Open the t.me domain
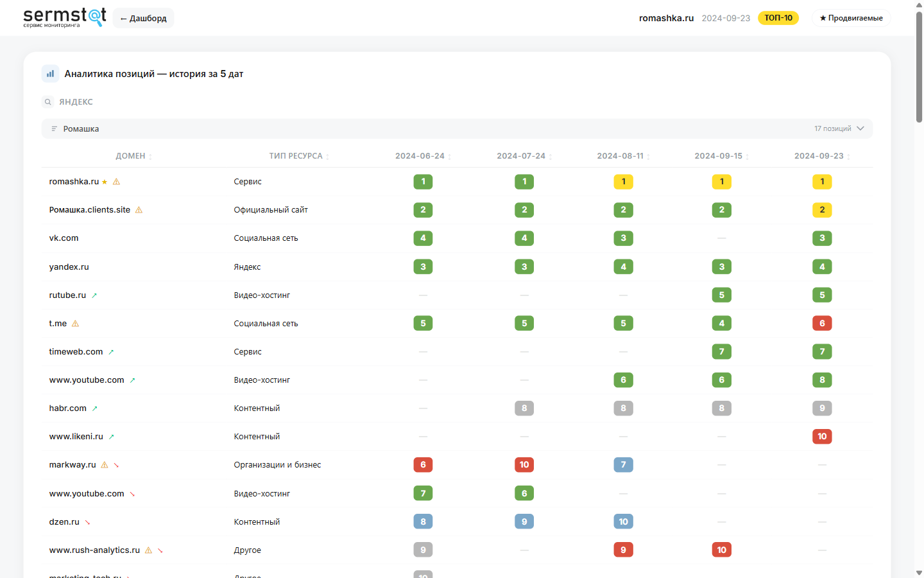 (58, 324)
